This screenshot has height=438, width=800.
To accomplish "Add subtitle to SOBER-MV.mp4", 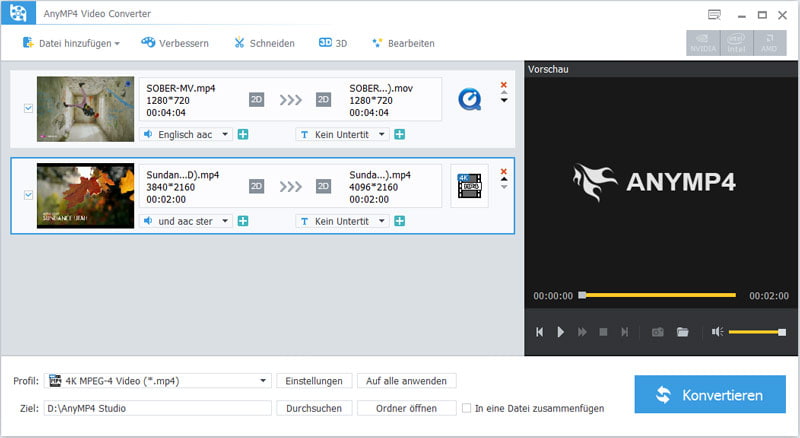I will [399, 134].
